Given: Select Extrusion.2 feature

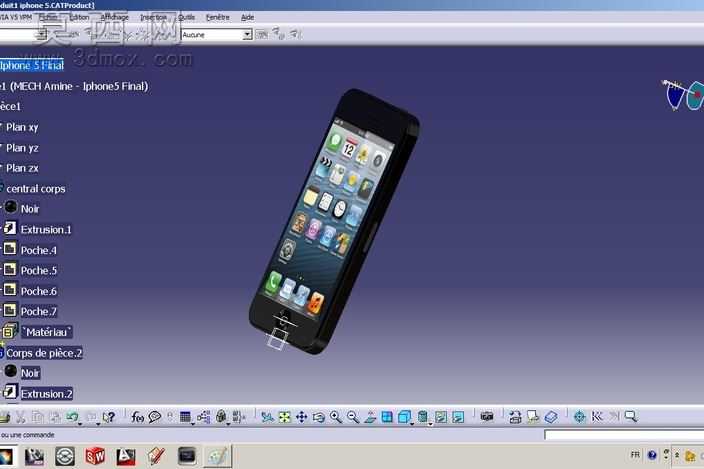Looking at the screenshot, I should [46, 394].
